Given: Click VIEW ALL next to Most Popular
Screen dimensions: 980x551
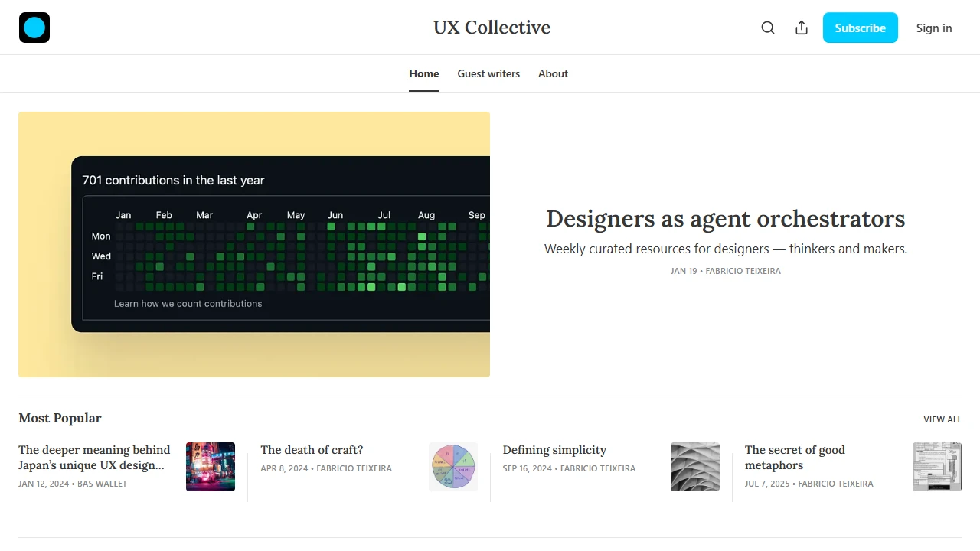Looking at the screenshot, I should 942,419.
